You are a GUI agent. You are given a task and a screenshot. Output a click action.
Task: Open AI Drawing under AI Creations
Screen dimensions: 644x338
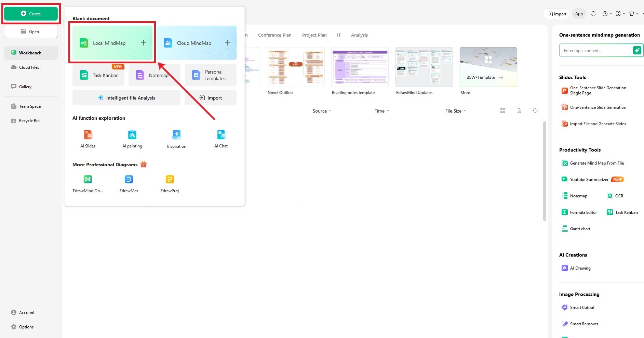pyautogui.click(x=576, y=268)
